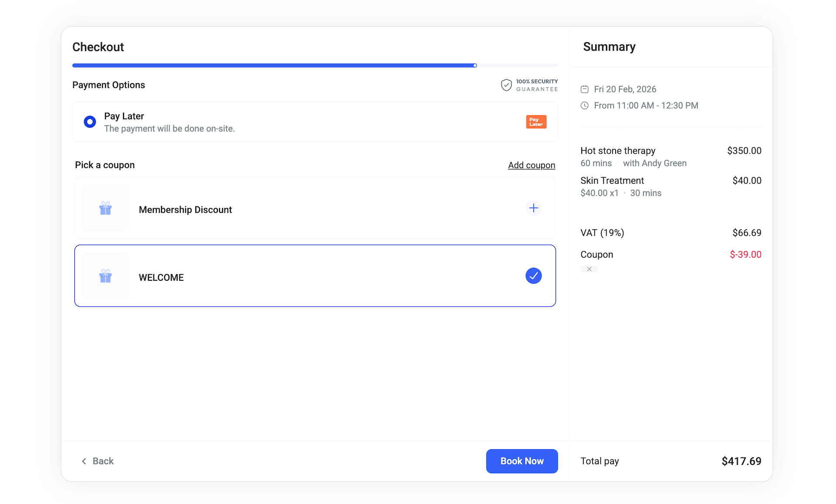Remove the applied coupon with x icon
The height and width of the screenshot is (504, 836).
589,269
